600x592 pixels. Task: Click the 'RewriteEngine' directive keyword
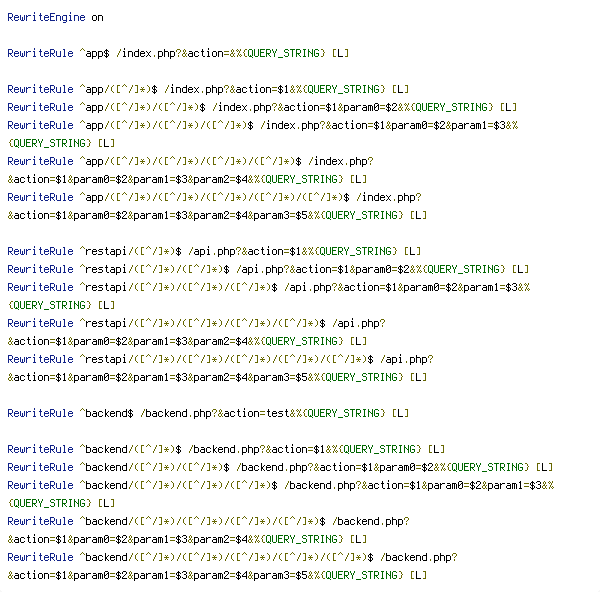point(46,18)
